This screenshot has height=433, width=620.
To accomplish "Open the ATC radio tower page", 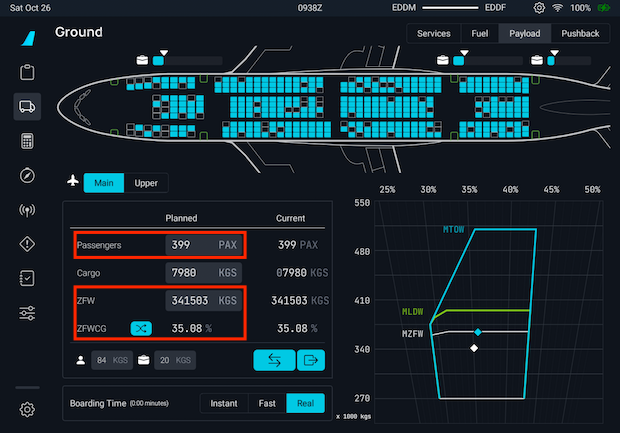I will [x=27, y=210].
